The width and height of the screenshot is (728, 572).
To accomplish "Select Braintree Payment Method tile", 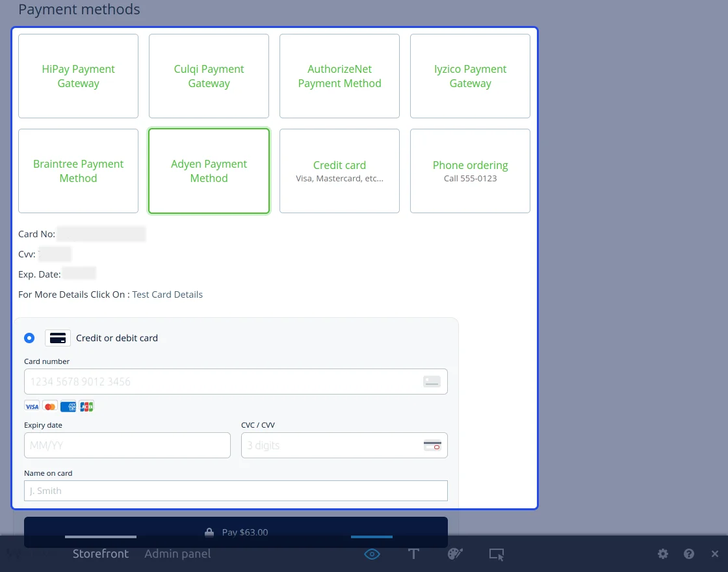I will [79, 171].
